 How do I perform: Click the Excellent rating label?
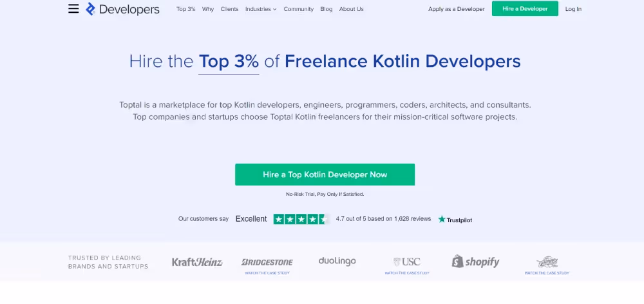click(x=251, y=219)
